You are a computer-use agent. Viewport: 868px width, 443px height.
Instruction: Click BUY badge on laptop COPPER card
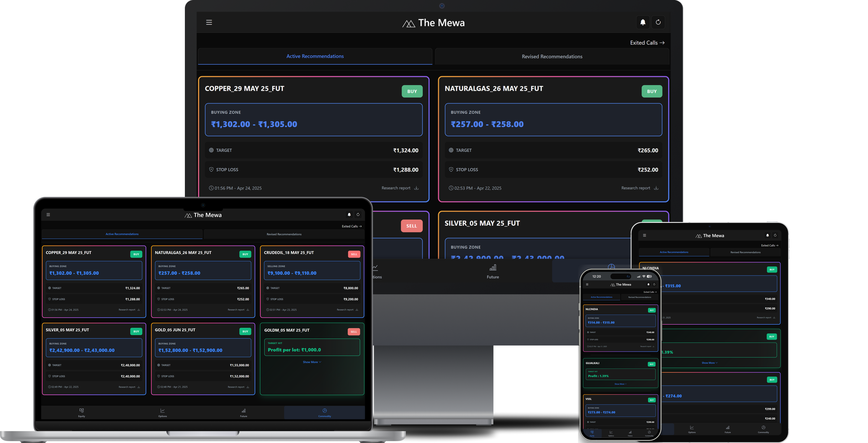[x=136, y=254]
